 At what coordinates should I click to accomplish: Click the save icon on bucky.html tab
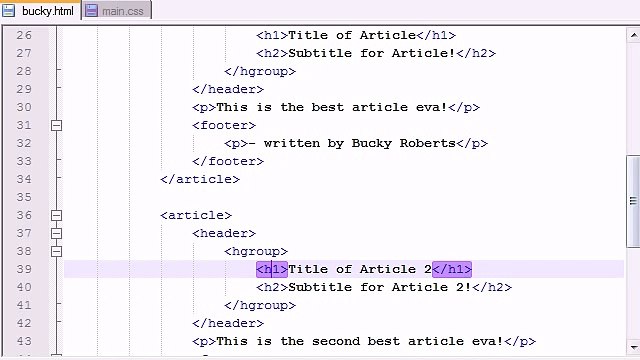(8, 10)
